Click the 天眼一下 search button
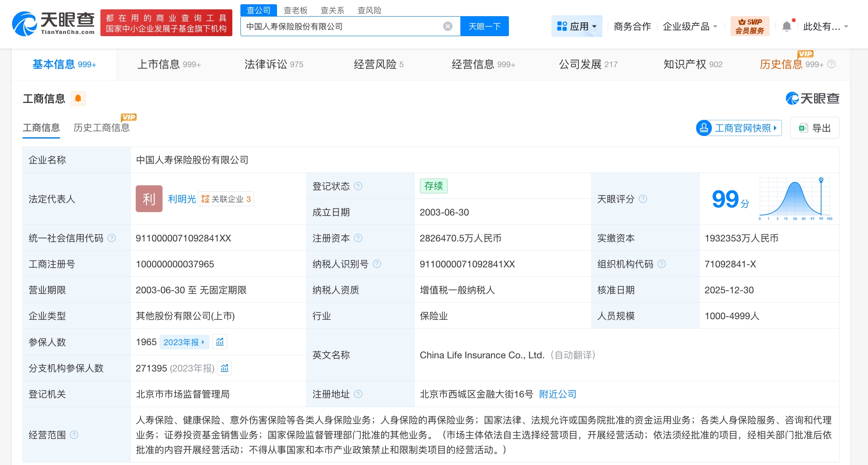Viewport: 868px width, 465px height. pyautogui.click(x=484, y=26)
